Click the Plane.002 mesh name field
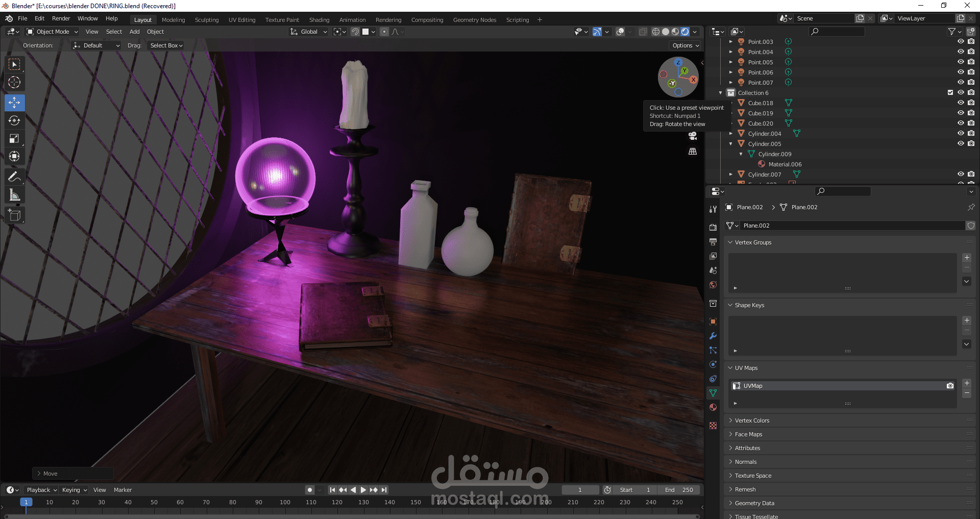This screenshot has width=980, height=519. (852, 226)
